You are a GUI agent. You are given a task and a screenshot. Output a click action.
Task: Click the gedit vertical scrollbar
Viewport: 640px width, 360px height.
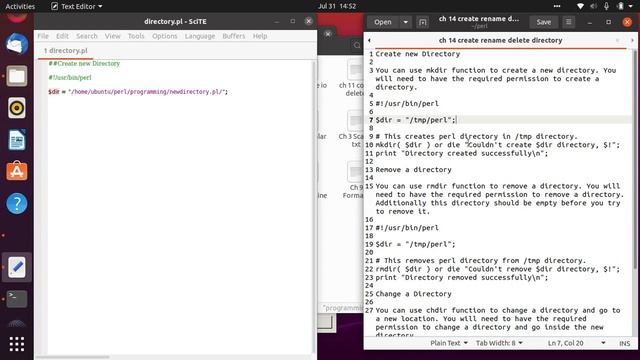pyautogui.click(x=635, y=159)
